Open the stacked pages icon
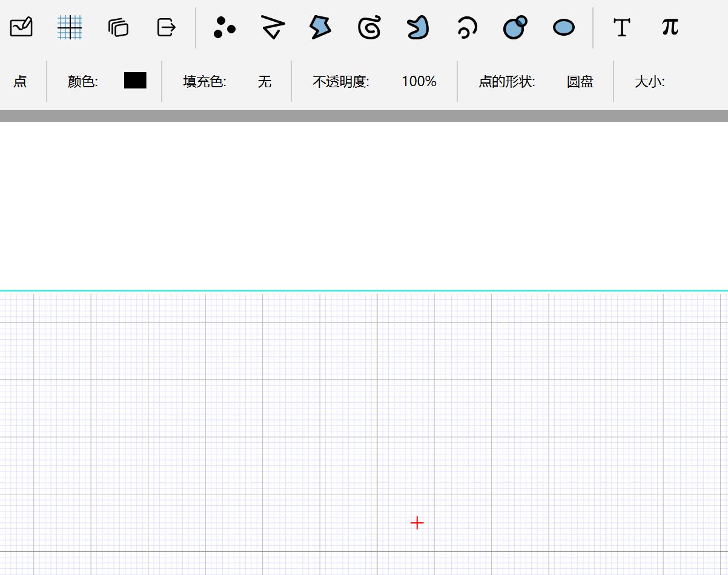728x575 pixels. 118,27
